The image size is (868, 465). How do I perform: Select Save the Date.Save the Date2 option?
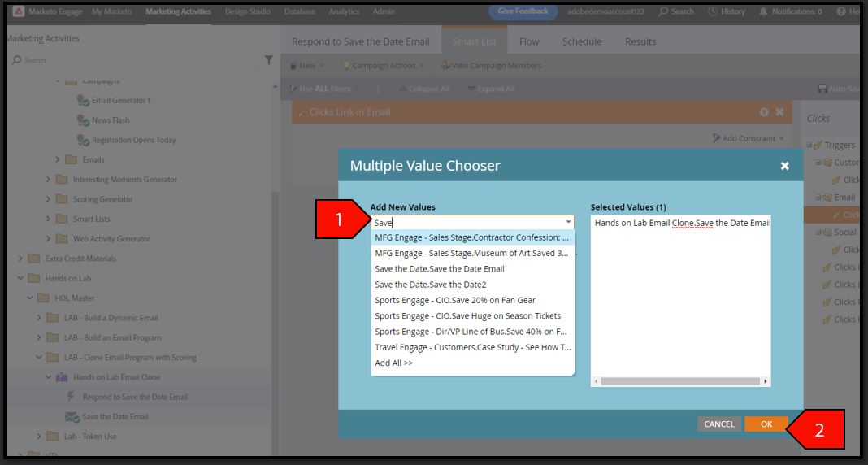point(473,285)
